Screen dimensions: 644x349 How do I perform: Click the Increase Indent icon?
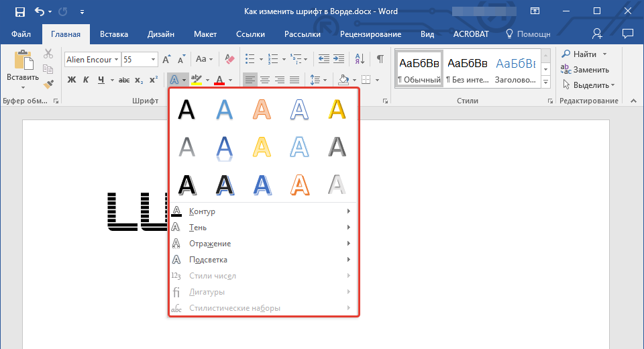(339, 59)
